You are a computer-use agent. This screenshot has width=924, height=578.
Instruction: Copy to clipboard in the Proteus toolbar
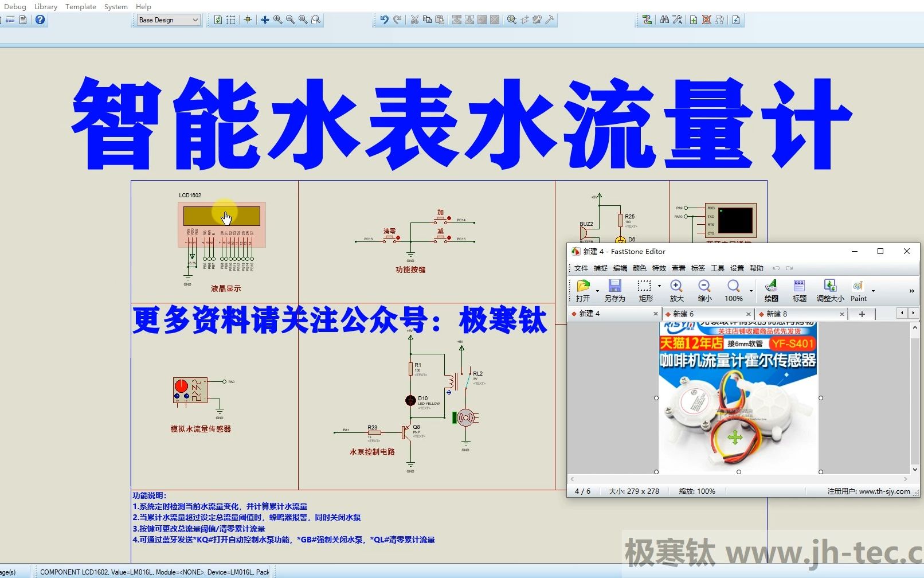(427, 19)
